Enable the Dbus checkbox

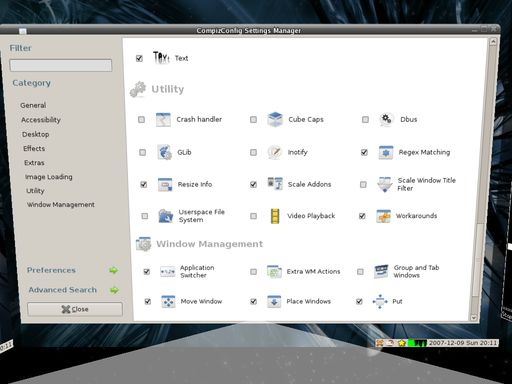365,119
